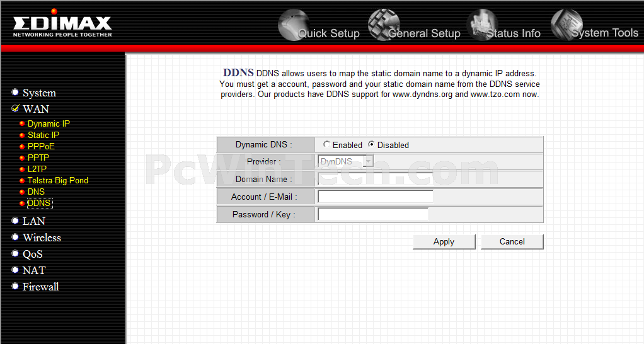644x344 pixels.
Task: Click the red bullet beside PPPoE
Action: coord(22,147)
